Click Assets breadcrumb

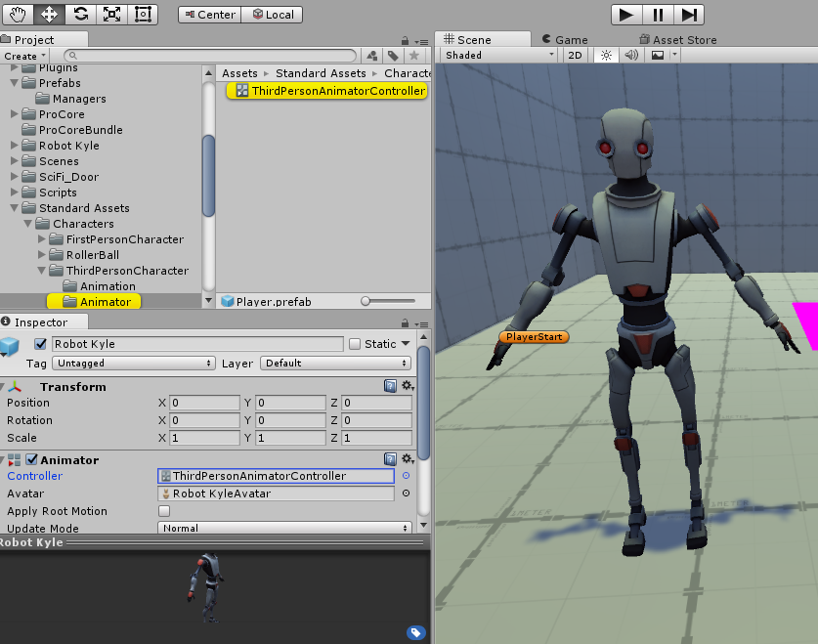[239, 73]
